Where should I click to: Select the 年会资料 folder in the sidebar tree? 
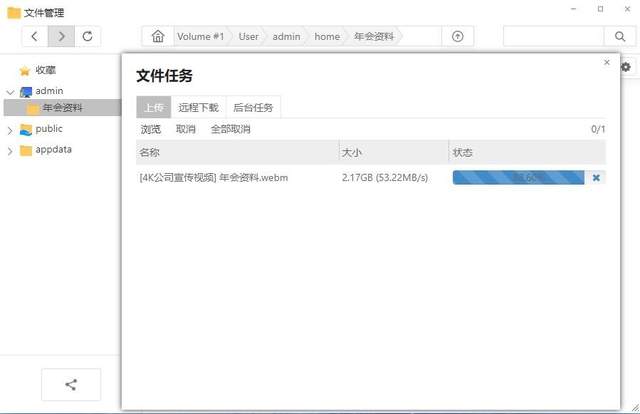pyautogui.click(x=62, y=108)
